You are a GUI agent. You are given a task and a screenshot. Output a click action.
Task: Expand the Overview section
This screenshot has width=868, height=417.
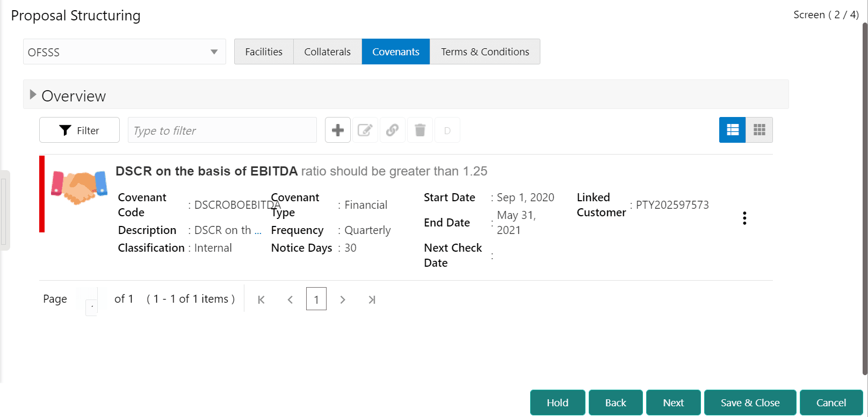(33, 95)
